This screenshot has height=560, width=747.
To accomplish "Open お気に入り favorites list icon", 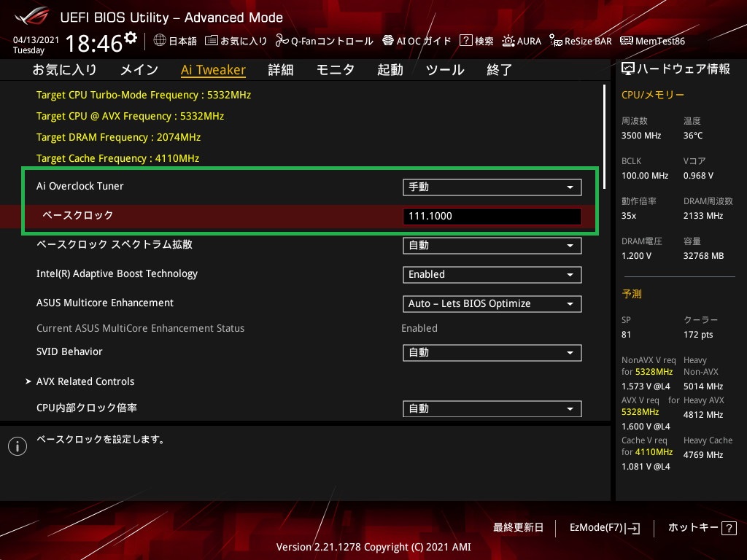I will [212, 41].
